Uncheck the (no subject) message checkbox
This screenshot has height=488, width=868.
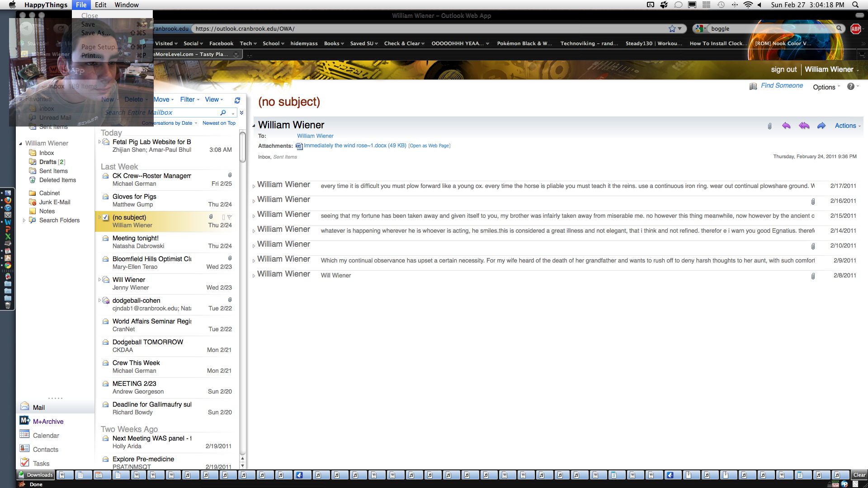click(105, 217)
